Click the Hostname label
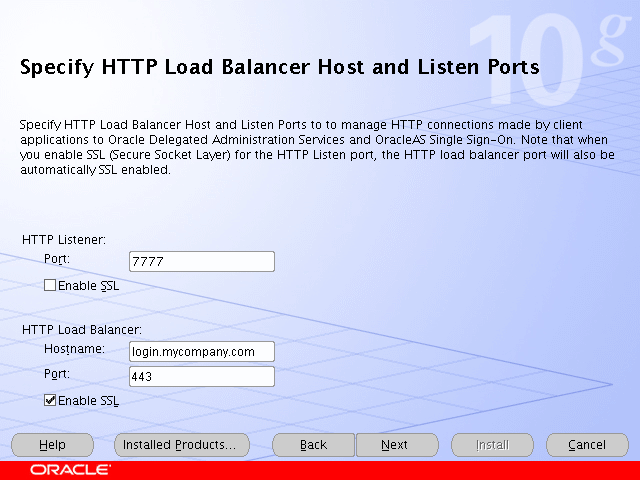 click(74, 349)
